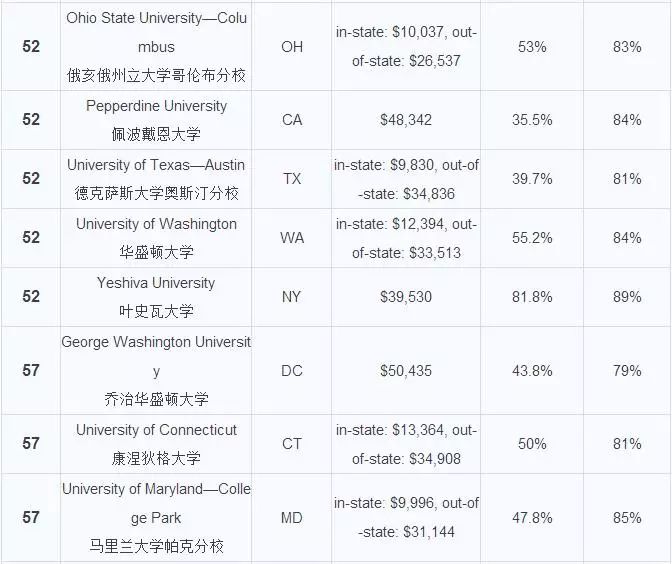The height and width of the screenshot is (564, 672).
Task: Click University of Maryland—College Park cell
Action: [156, 518]
